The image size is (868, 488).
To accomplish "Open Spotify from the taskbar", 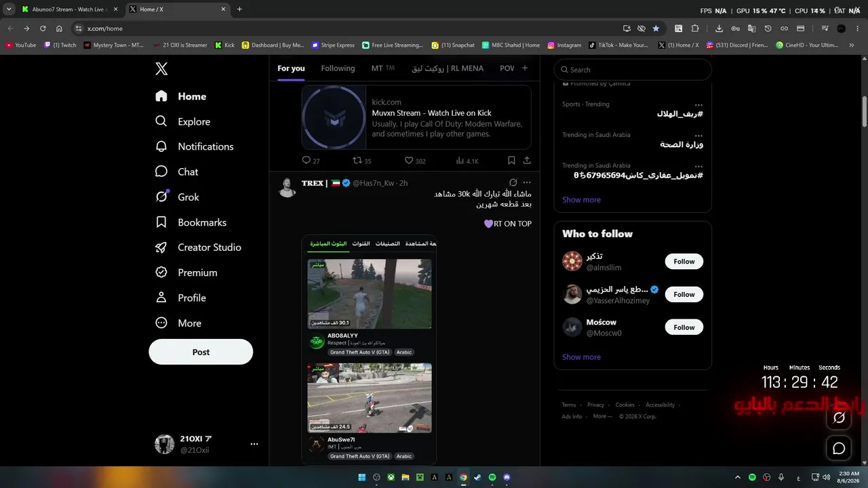I will pos(492,477).
